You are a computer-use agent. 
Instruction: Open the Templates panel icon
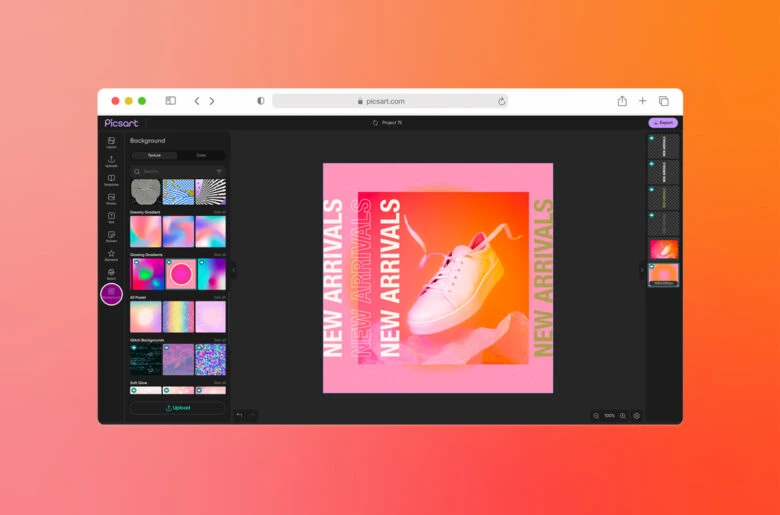(x=111, y=180)
